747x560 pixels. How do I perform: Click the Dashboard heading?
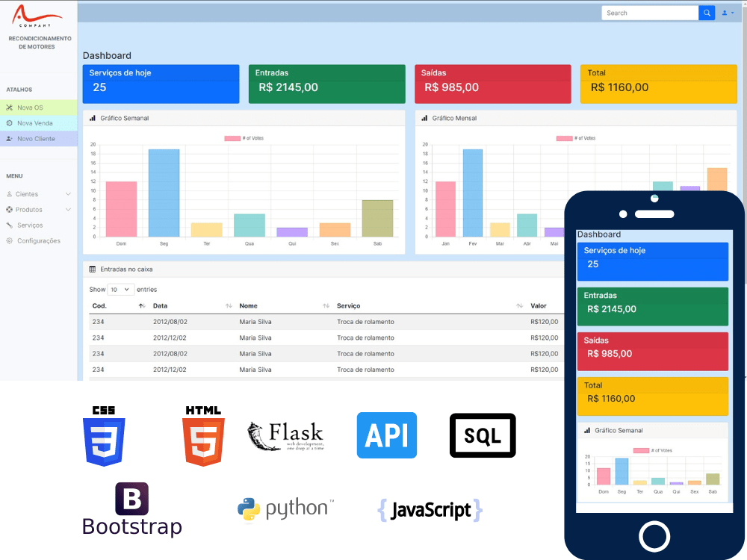click(107, 55)
